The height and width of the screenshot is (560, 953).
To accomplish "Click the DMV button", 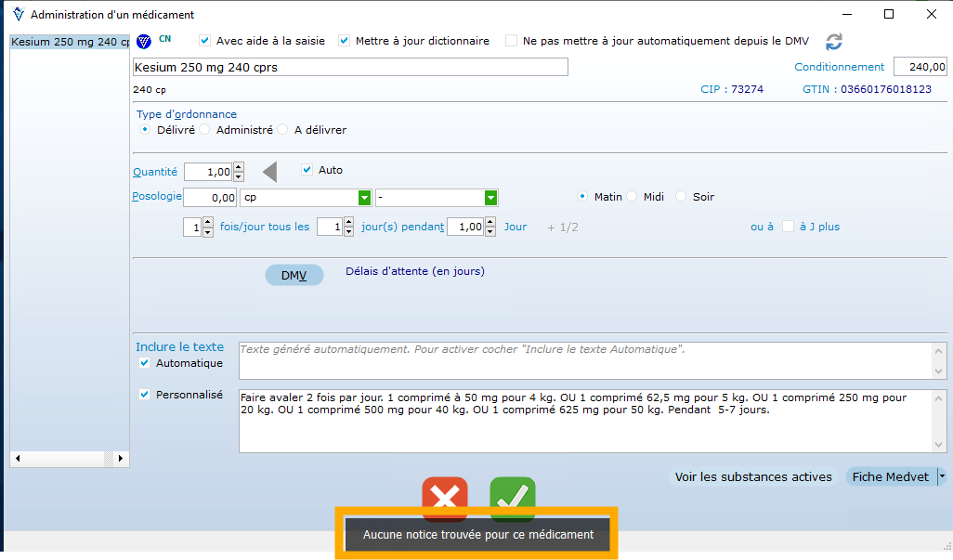I will pos(294,275).
